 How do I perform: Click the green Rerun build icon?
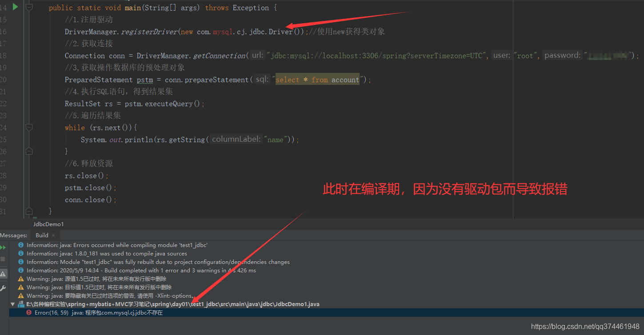pos(3,247)
